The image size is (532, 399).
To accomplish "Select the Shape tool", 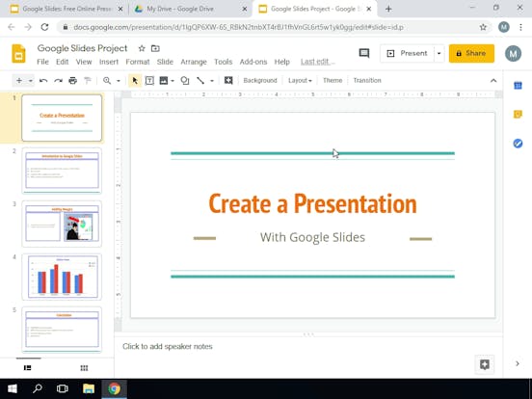I will point(185,80).
